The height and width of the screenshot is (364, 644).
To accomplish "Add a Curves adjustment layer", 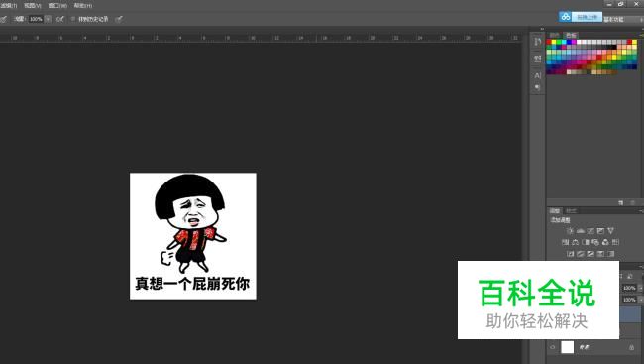I will pos(590,231).
